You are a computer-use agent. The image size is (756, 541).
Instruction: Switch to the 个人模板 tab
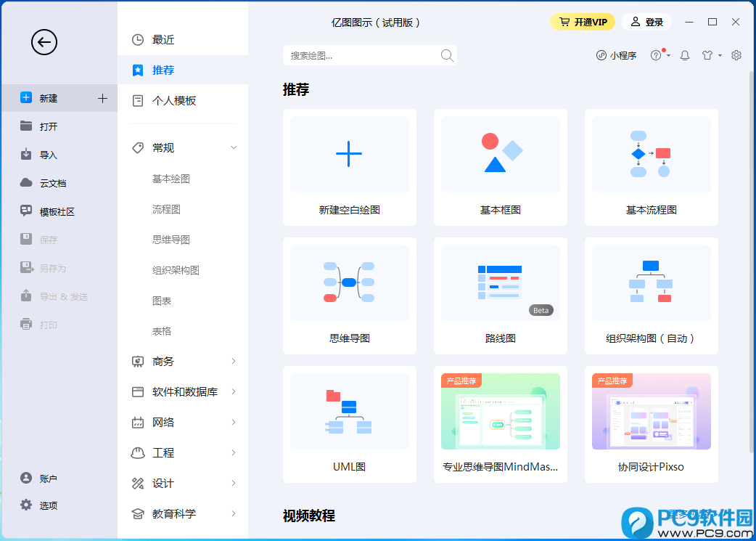[183, 100]
